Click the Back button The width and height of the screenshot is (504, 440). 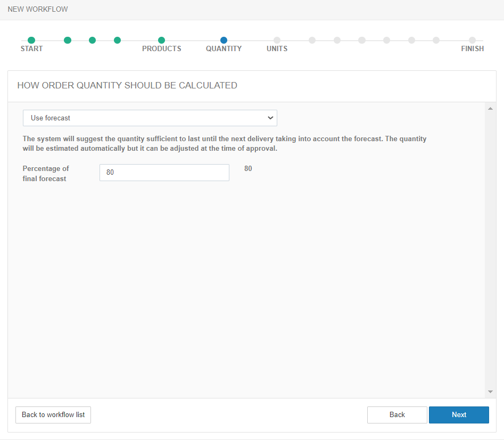coord(397,415)
